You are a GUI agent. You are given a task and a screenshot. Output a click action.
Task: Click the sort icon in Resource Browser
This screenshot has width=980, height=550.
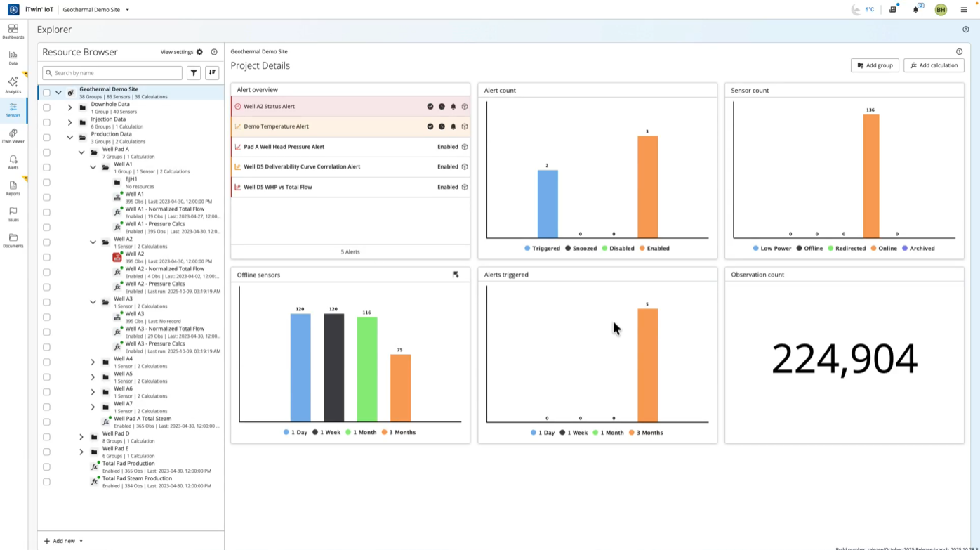[212, 73]
